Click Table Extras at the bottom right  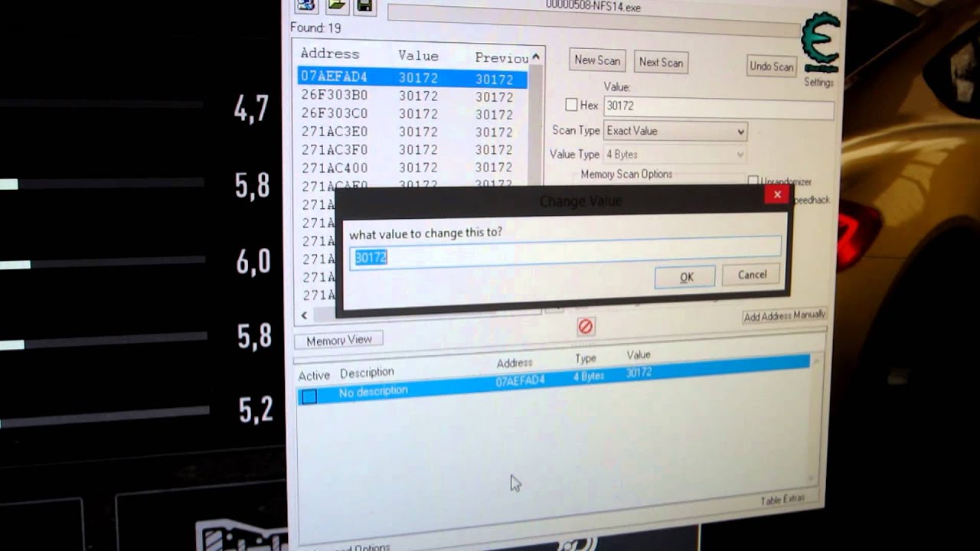tap(782, 500)
